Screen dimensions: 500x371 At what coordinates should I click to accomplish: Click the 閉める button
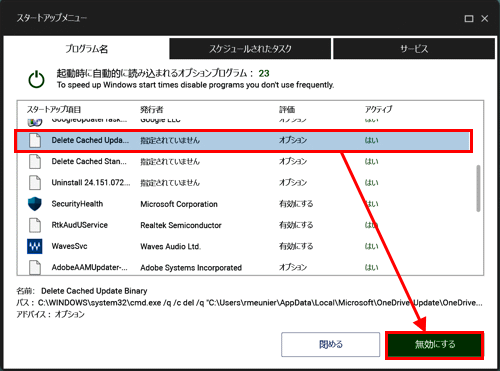(x=330, y=344)
